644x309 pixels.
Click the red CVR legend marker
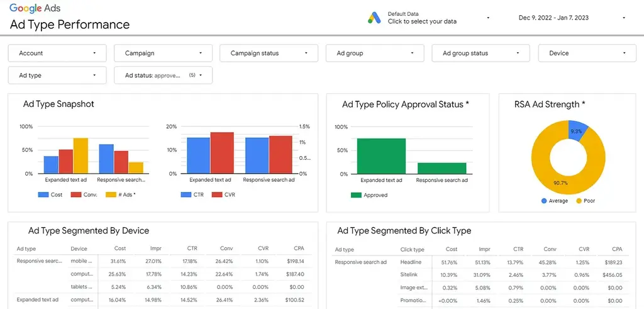(x=217, y=195)
